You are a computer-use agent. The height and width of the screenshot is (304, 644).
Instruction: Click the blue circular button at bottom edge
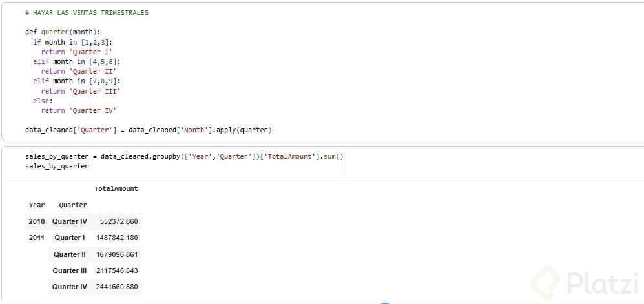[384, 302]
